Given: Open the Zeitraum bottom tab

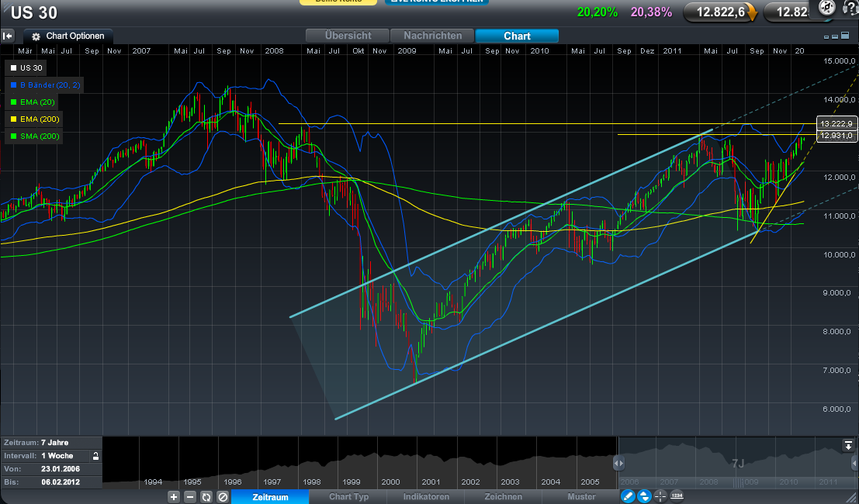Looking at the screenshot, I should pyautogui.click(x=270, y=497).
